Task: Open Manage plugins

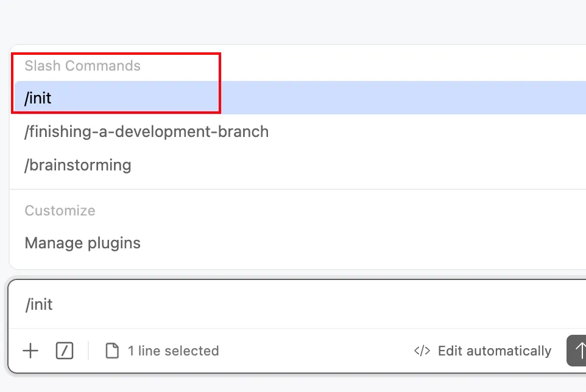Action: tap(83, 243)
